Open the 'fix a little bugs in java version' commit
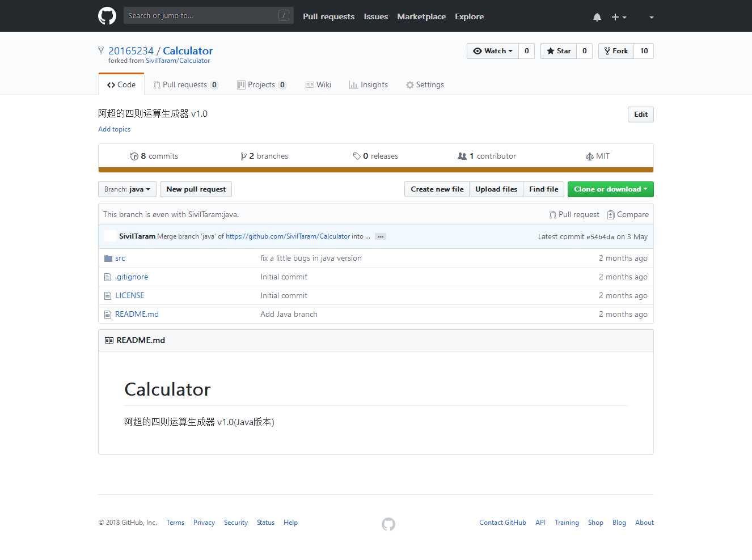 (x=311, y=258)
